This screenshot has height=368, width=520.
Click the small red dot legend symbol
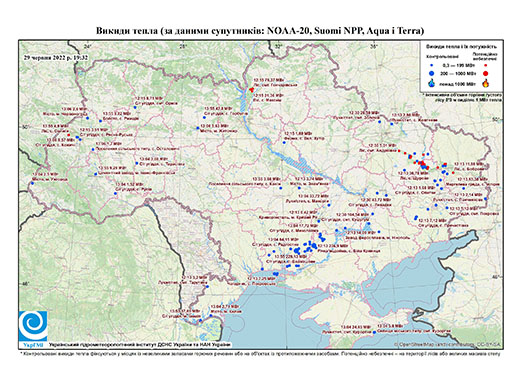click(486, 65)
